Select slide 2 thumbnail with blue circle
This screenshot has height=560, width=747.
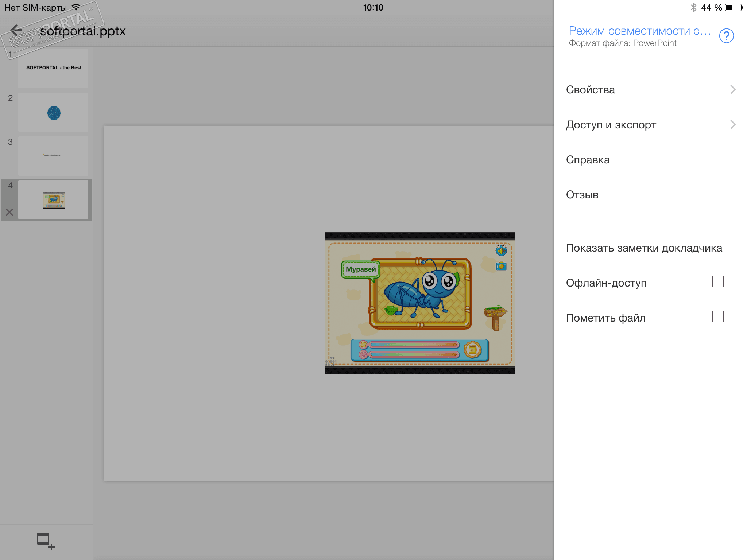(x=53, y=112)
